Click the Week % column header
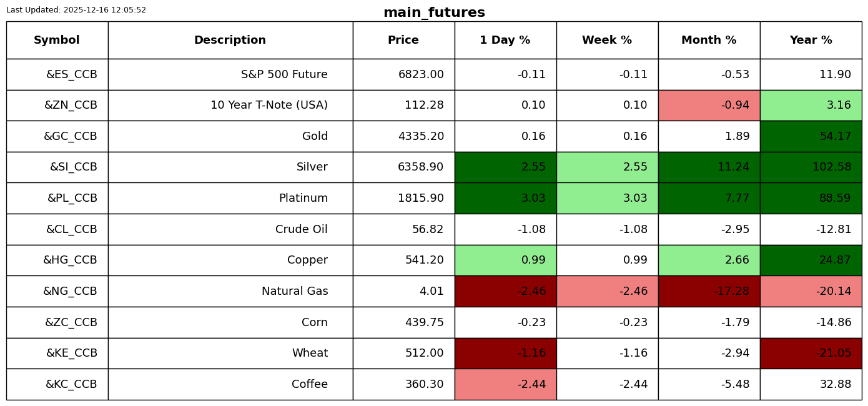 pos(607,40)
